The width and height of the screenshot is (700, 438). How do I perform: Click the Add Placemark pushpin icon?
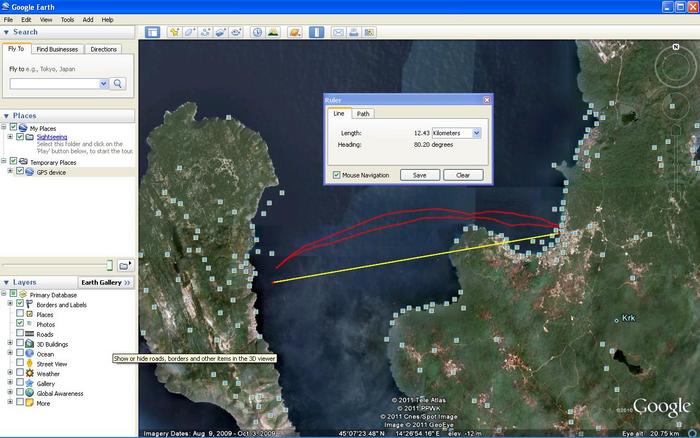coord(175,32)
